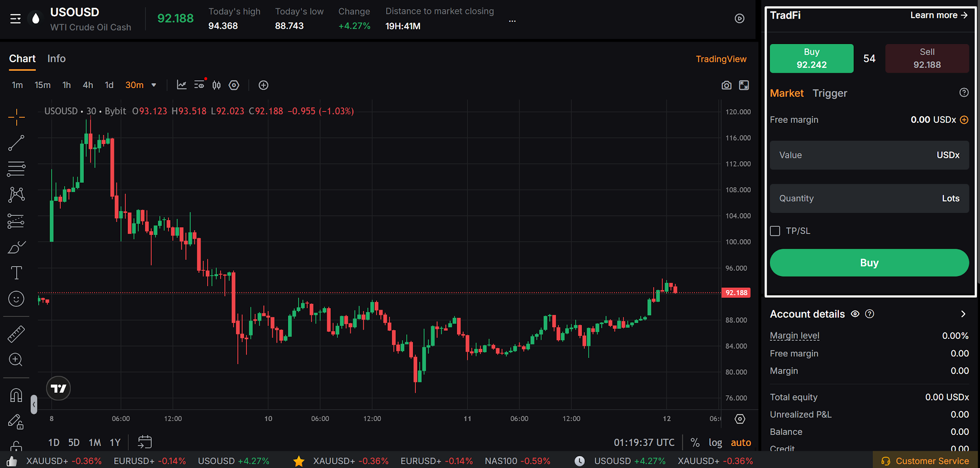
Task: Open the emoji icons tool
Action: 16,299
